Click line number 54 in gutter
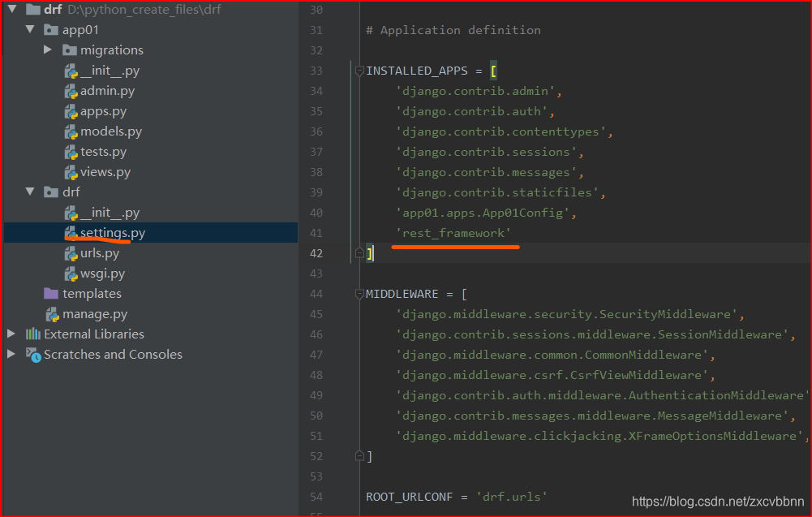The width and height of the screenshot is (812, 517). click(x=316, y=497)
